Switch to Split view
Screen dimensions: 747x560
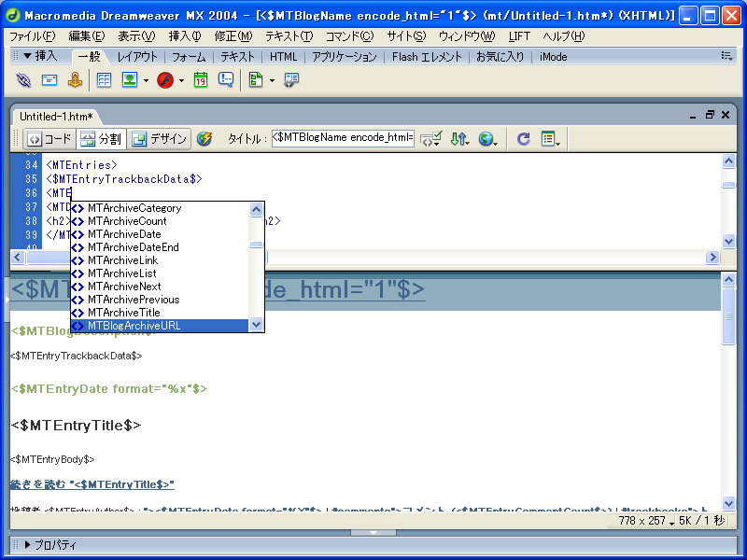pyautogui.click(x=101, y=139)
